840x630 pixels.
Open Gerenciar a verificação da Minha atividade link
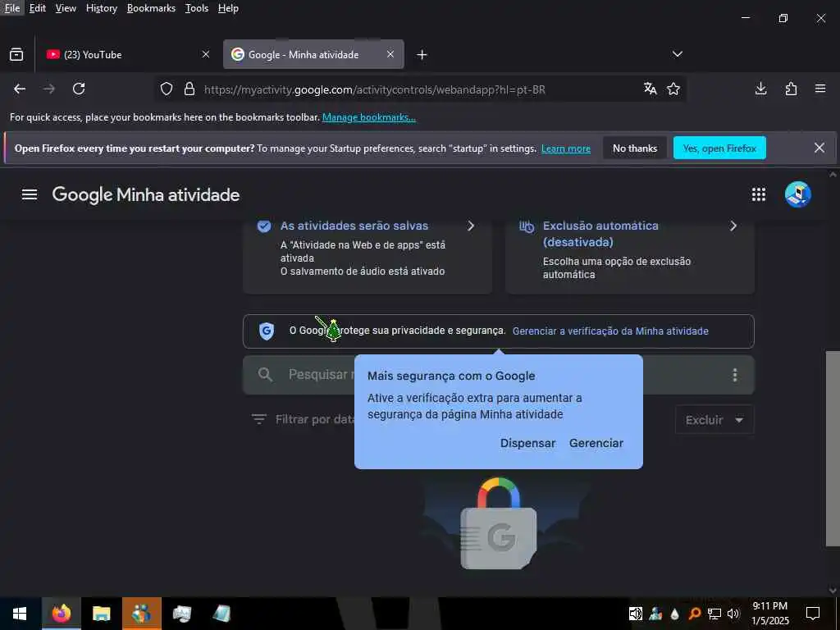coord(610,331)
